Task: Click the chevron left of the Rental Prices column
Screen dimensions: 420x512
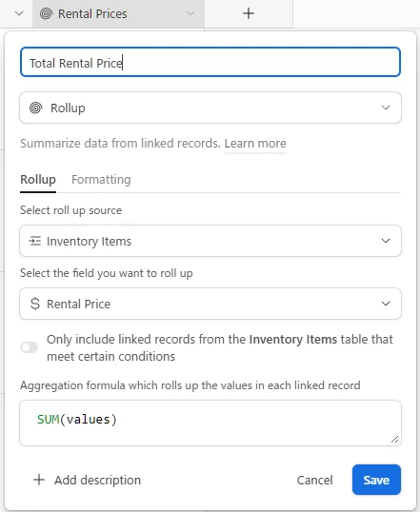Action: pyautogui.click(x=19, y=13)
